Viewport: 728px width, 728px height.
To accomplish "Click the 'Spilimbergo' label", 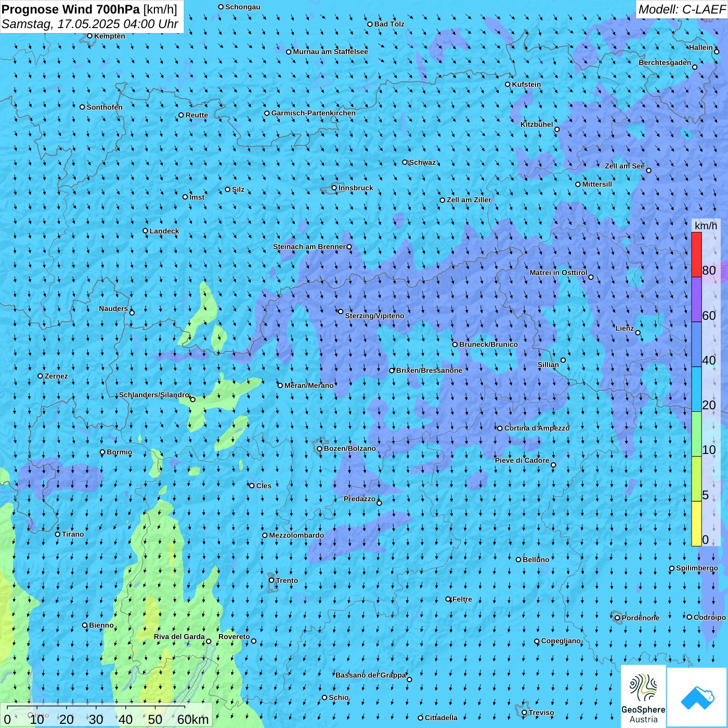I will (697, 568).
